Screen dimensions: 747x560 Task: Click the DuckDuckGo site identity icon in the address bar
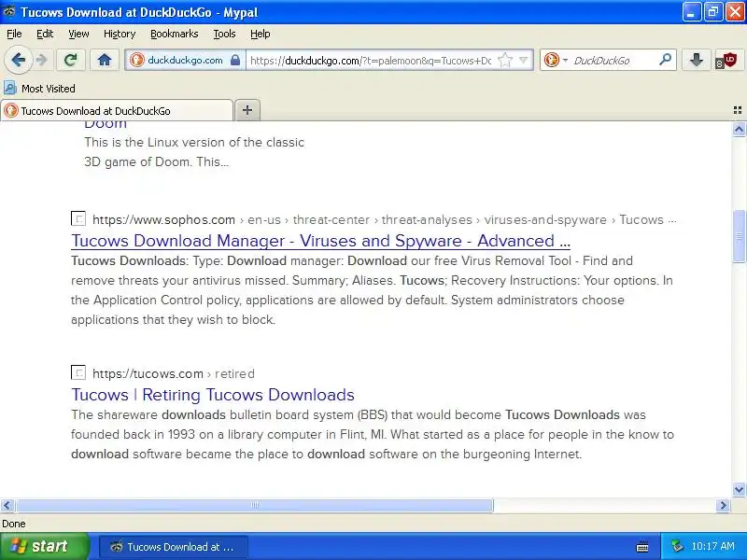pyautogui.click(x=136, y=60)
